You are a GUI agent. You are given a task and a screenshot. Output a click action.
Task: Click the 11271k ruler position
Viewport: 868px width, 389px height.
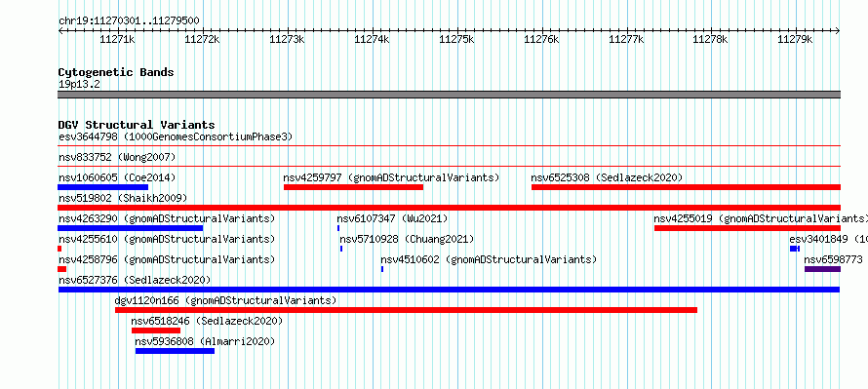[117, 39]
